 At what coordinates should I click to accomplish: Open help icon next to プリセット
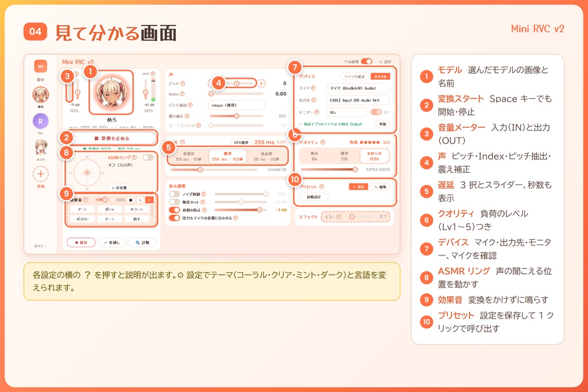322,187
